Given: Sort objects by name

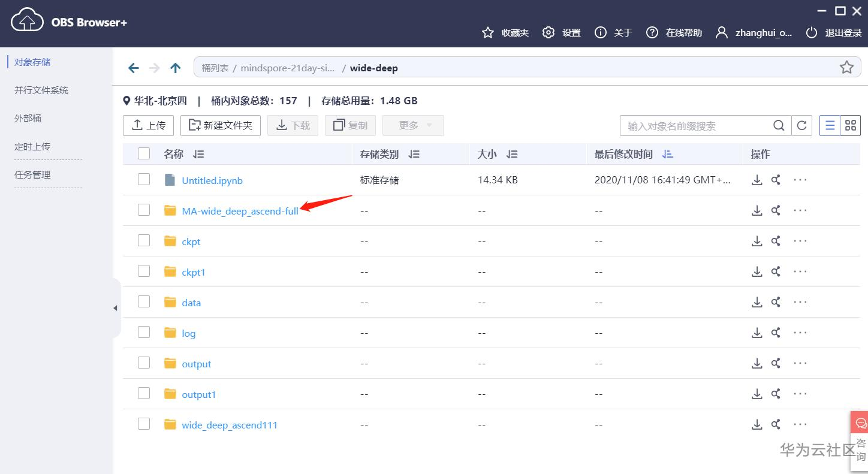Looking at the screenshot, I should pos(198,155).
